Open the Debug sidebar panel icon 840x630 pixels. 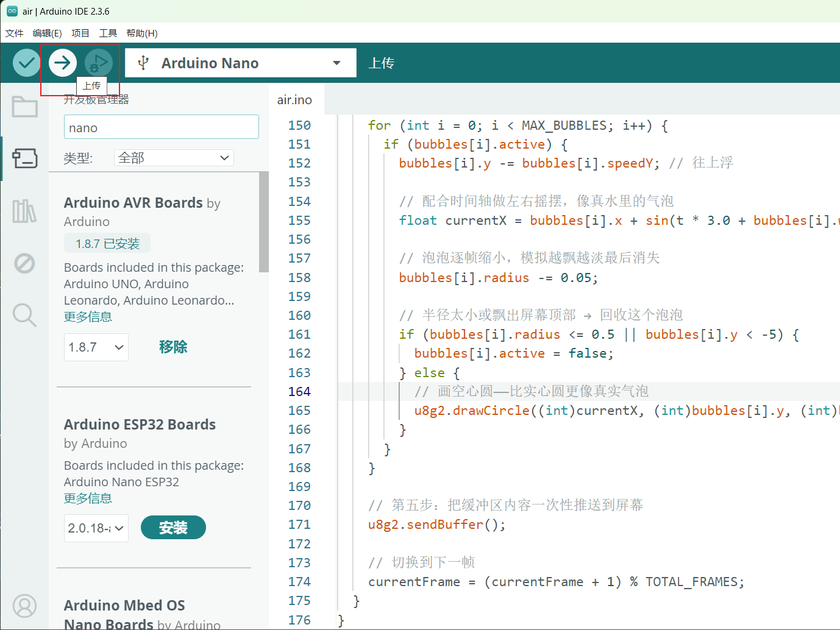pyautogui.click(x=24, y=263)
